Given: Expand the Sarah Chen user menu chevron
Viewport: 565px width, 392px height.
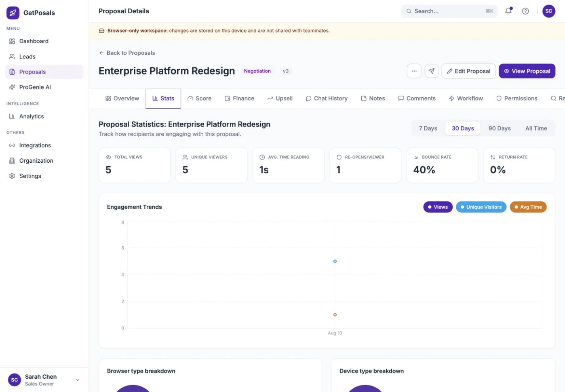Looking at the screenshot, I should coord(78,380).
